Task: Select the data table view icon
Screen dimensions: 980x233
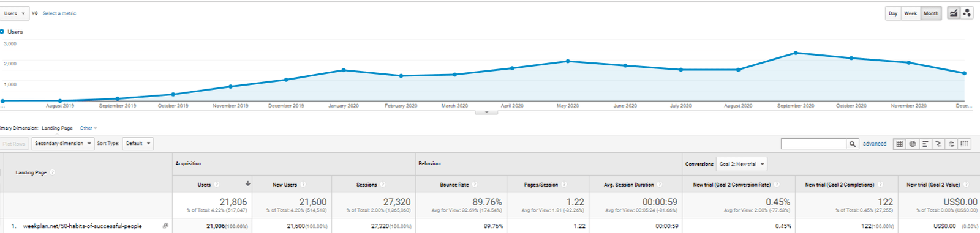Action: coord(899,144)
